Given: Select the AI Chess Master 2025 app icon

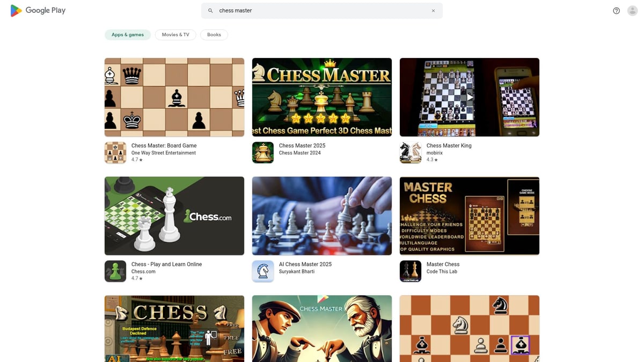Looking at the screenshot, I should click(262, 271).
